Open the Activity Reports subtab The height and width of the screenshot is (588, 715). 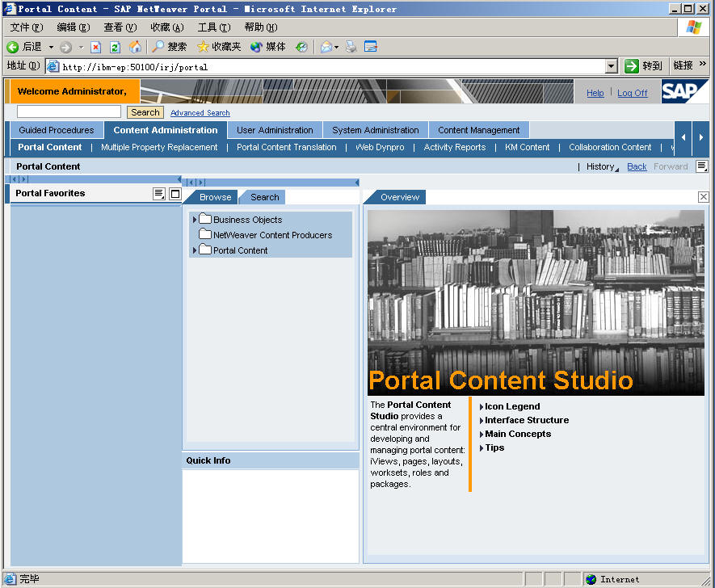coord(455,147)
